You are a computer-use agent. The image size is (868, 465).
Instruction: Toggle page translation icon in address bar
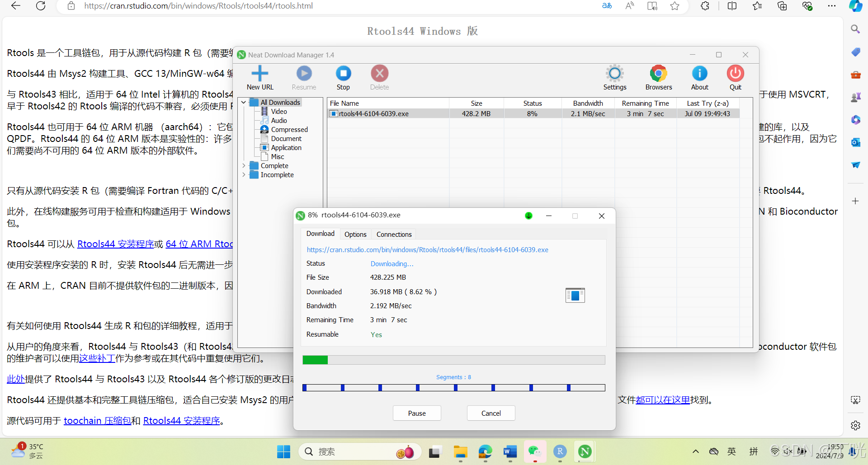click(x=607, y=6)
